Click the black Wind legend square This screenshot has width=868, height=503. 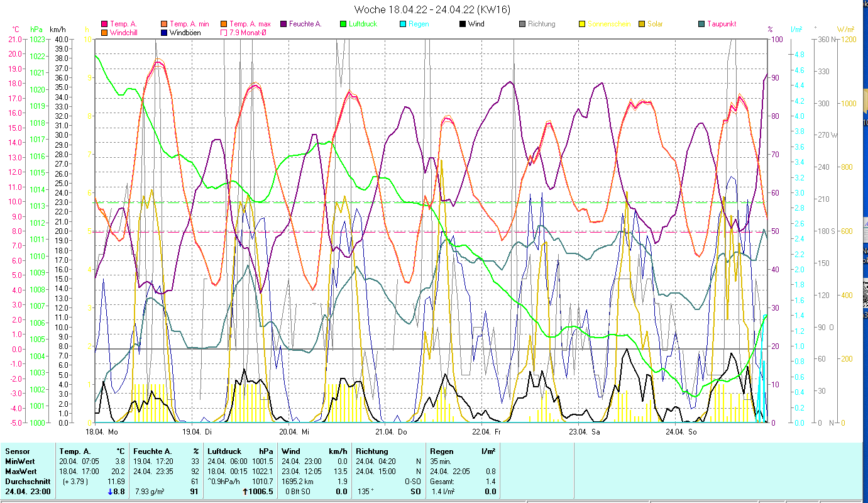[463, 25]
